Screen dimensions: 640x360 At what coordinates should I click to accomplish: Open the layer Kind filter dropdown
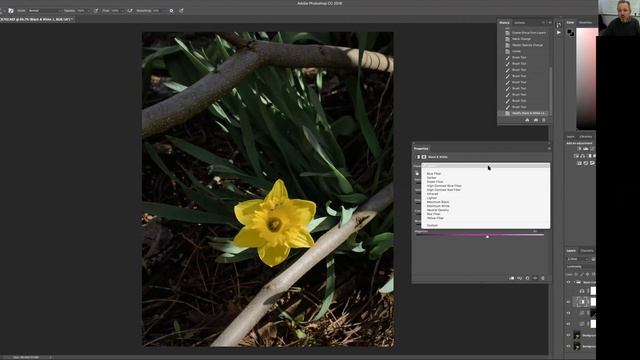pos(578,259)
